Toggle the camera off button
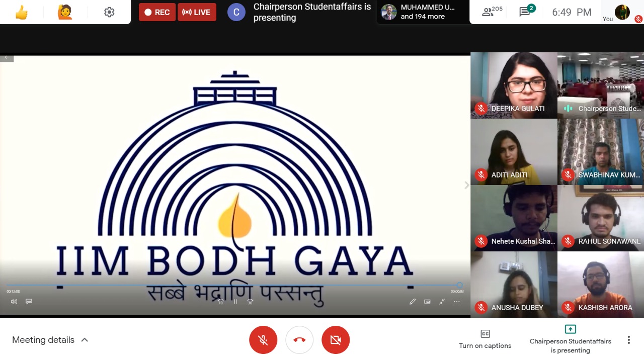Screen dimensions: 644x362 [x=336, y=340]
